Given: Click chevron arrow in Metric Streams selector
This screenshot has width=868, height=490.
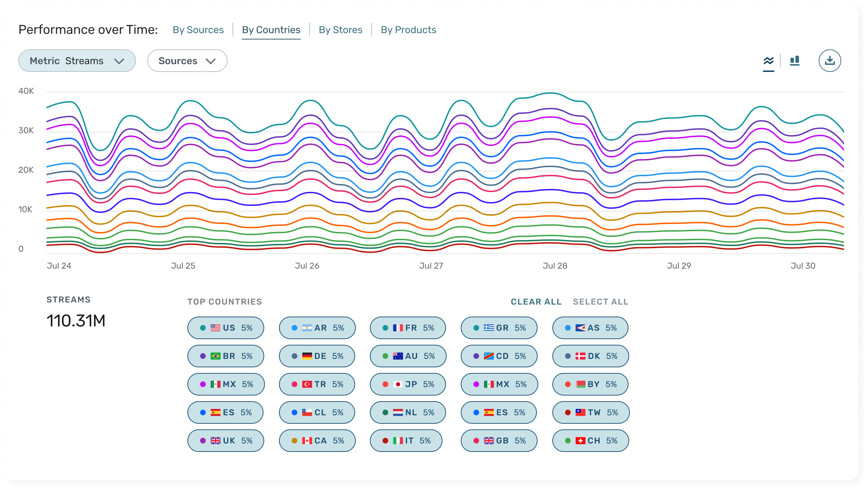Looking at the screenshot, I should pos(119,61).
